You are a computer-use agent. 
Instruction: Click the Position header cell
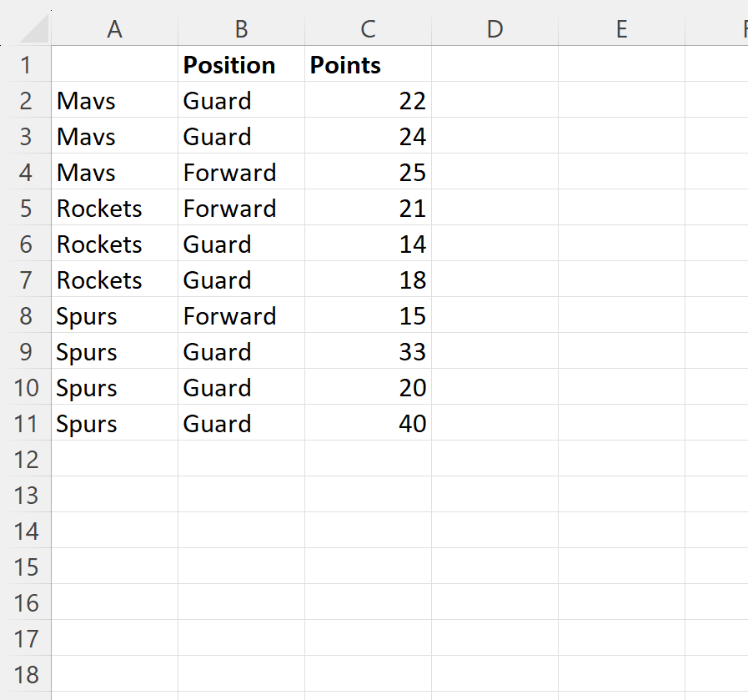pos(241,64)
